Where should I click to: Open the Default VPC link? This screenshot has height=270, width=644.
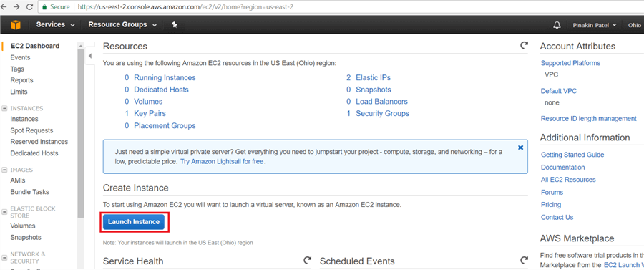[x=559, y=91]
